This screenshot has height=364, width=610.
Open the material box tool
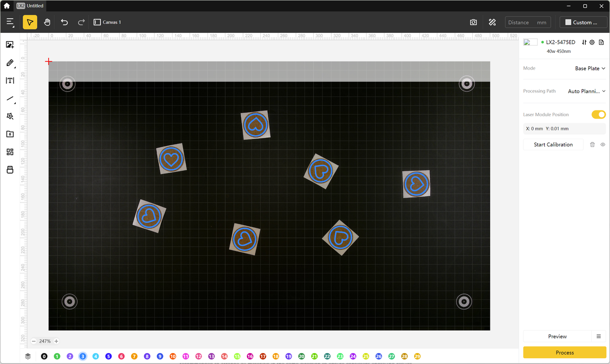pos(10,170)
